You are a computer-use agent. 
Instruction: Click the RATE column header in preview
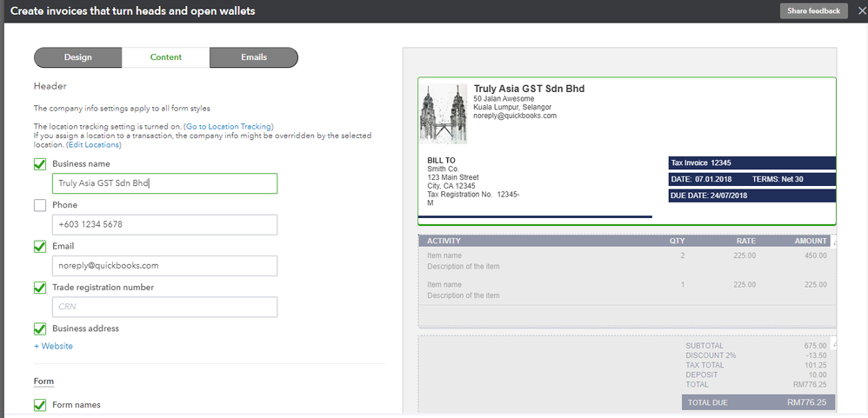pyautogui.click(x=745, y=241)
